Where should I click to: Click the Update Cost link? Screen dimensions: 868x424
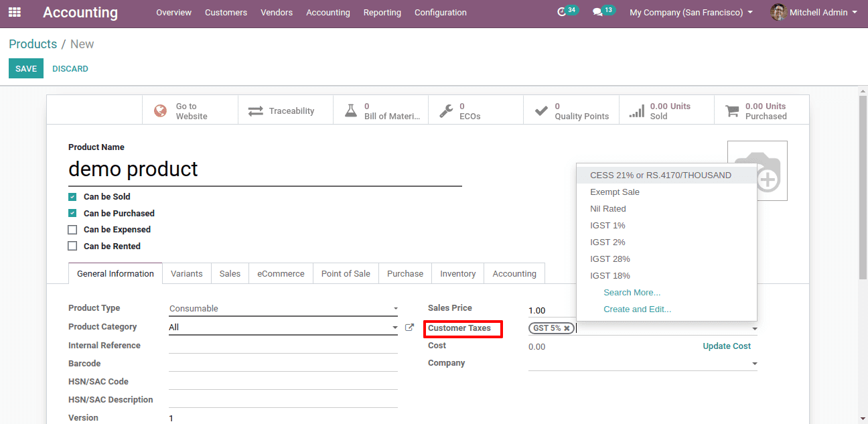tap(727, 346)
